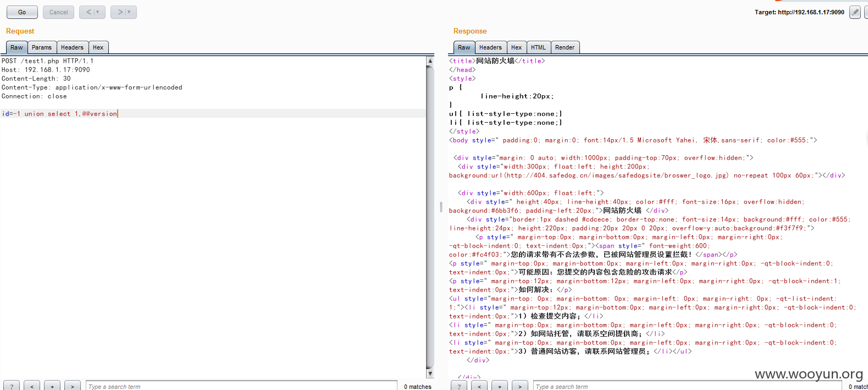Click the Host: 192.168.1.17:9090 header line
The image size is (868, 390).
click(x=46, y=70)
